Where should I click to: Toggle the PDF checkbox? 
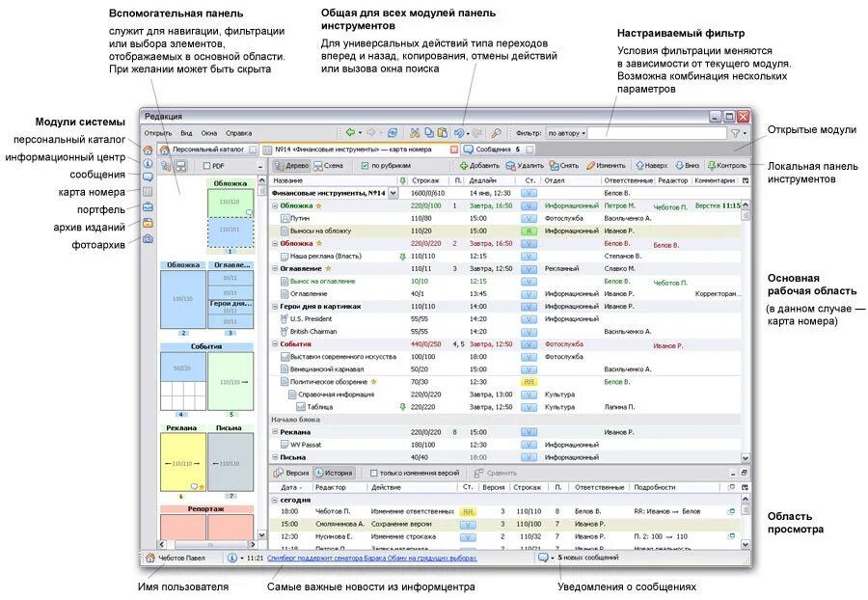(x=206, y=166)
